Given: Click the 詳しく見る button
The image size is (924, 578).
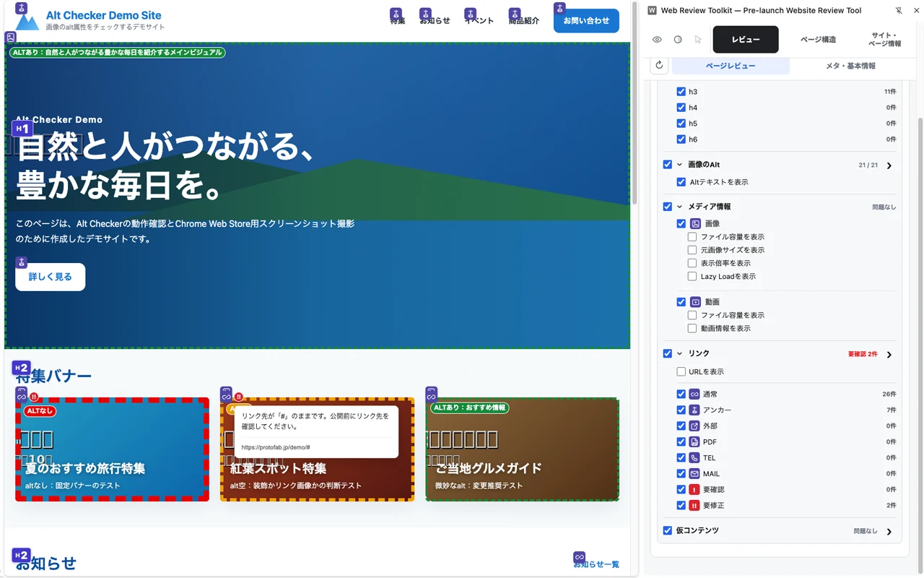Looking at the screenshot, I should pyautogui.click(x=50, y=277).
